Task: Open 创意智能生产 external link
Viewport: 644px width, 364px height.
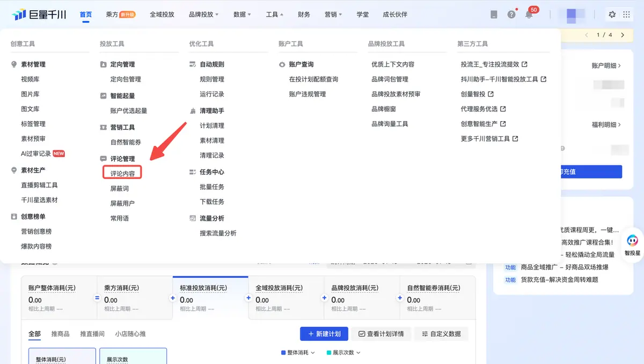Action: [x=483, y=124]
